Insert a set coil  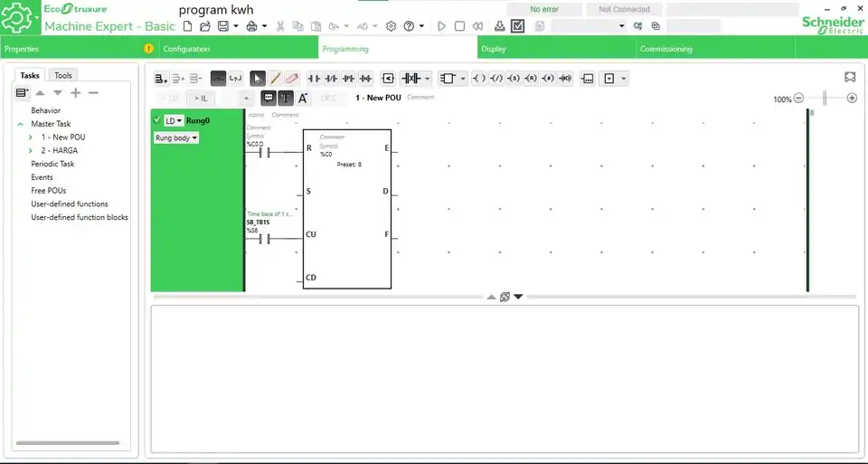tap(514, 79)
